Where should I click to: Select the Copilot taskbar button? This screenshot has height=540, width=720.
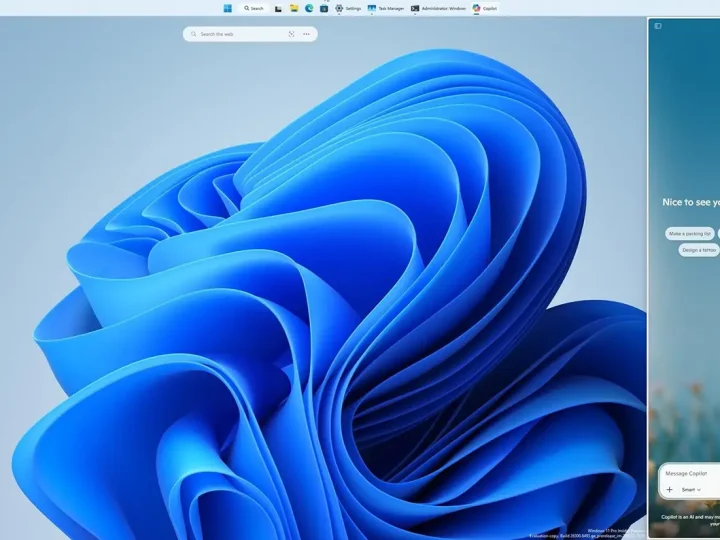click(x=485, y=8)
